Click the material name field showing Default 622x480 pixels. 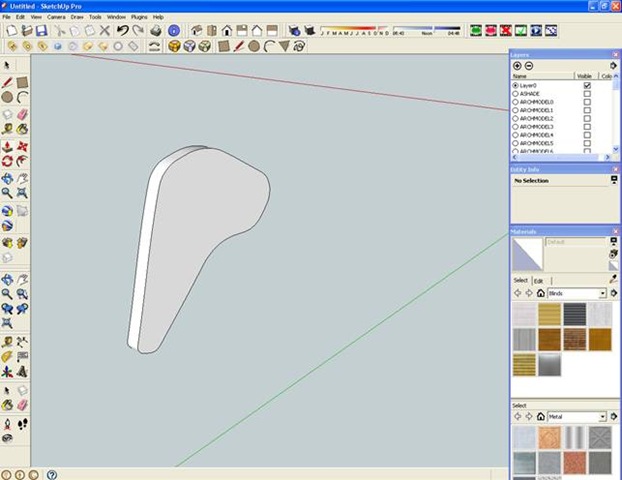point(574,241)
